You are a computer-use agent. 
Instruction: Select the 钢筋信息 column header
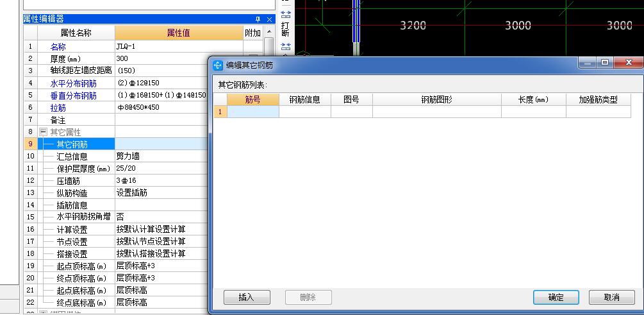305,99
